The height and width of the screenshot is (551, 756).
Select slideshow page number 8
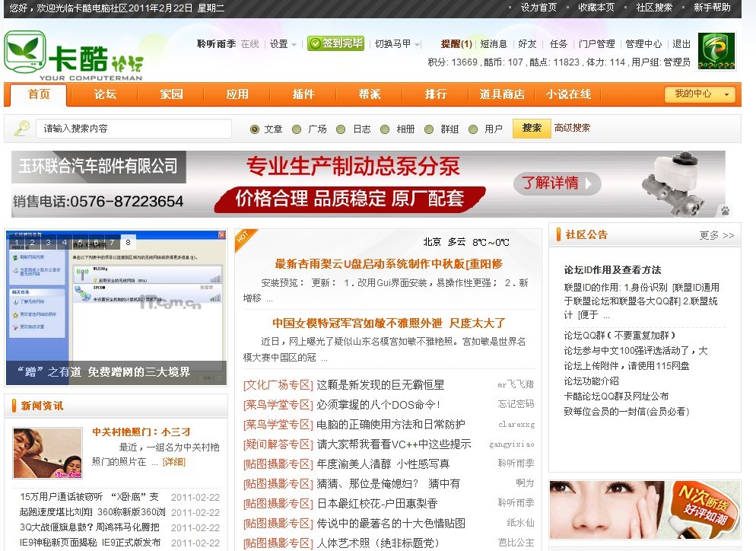(x=128, y=243)
